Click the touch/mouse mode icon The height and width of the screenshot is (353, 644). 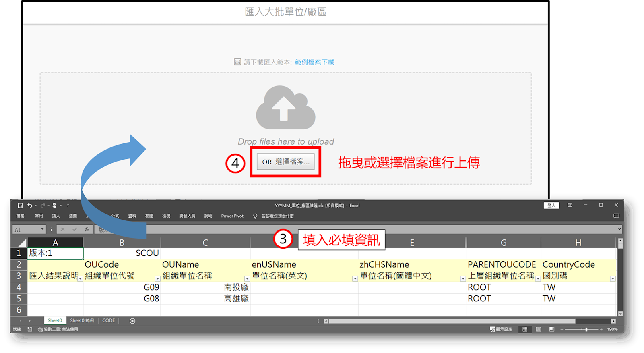point(54,206)
